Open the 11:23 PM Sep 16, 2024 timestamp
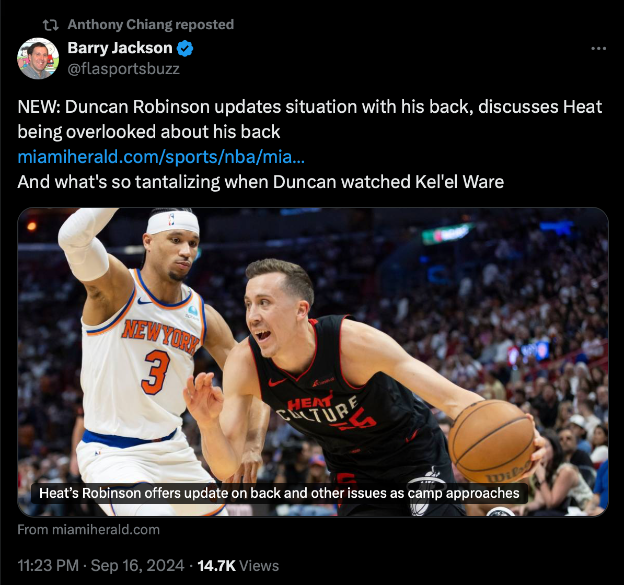The height and width of the screenshot is (585, 624). point(101,566)
